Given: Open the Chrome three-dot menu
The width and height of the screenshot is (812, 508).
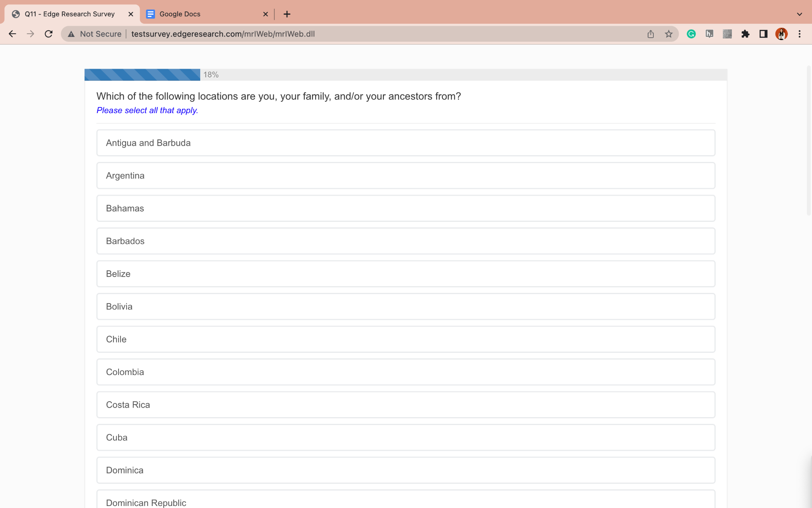Looking at the screenshot, I should [x=799, y=34].
